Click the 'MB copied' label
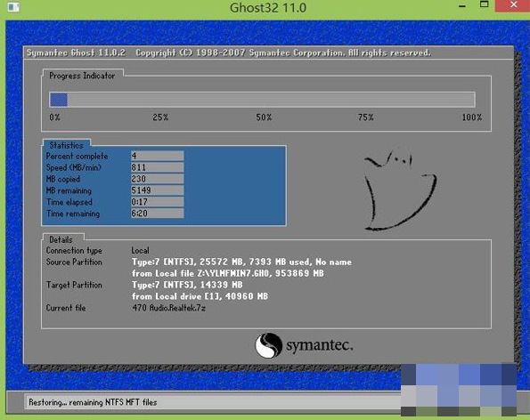This screenshot has width=530, height=420. pos(63,179)
